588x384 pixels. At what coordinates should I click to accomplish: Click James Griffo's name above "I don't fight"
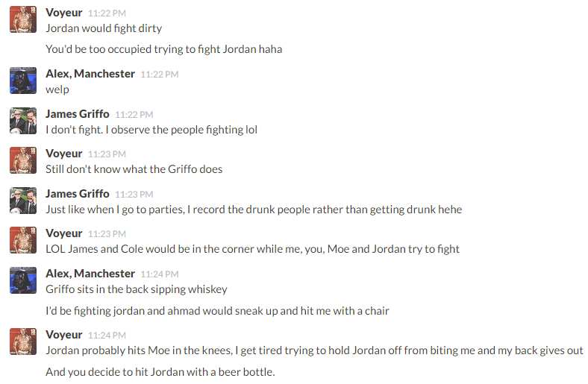pos(78,113)
